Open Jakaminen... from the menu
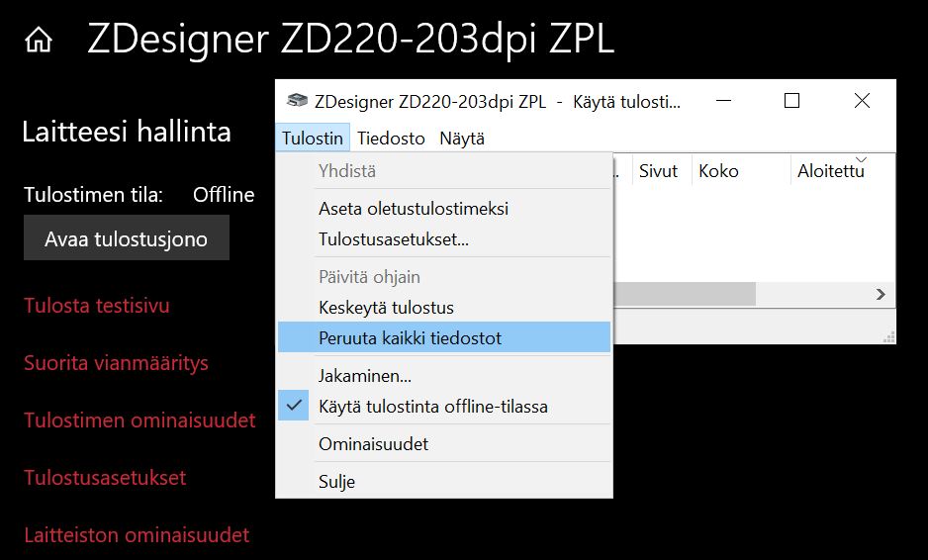Screen dimensions: 928x560 (365, 376)
